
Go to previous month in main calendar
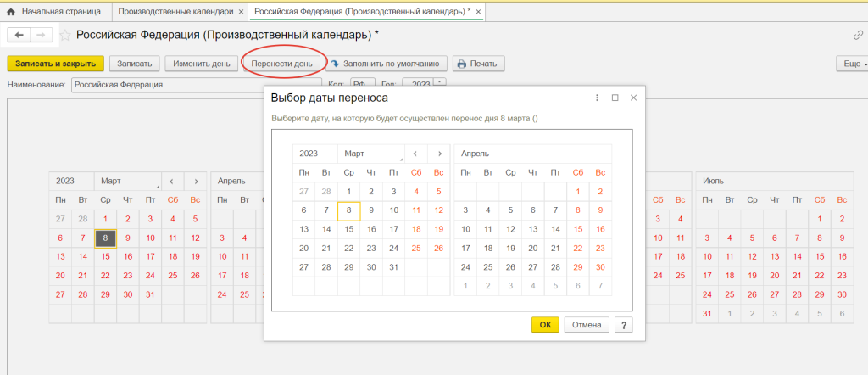pos(171,181)
